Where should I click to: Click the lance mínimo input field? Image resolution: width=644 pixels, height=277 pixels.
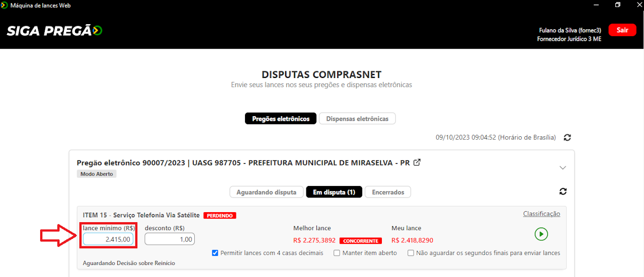point(108,239)
